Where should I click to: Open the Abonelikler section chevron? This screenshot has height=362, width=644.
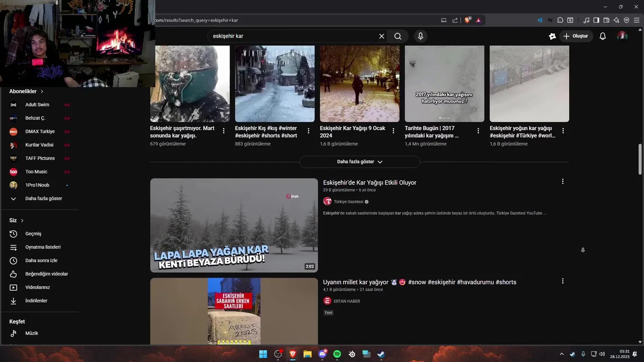pyautogui.click(x=42, y=92)
